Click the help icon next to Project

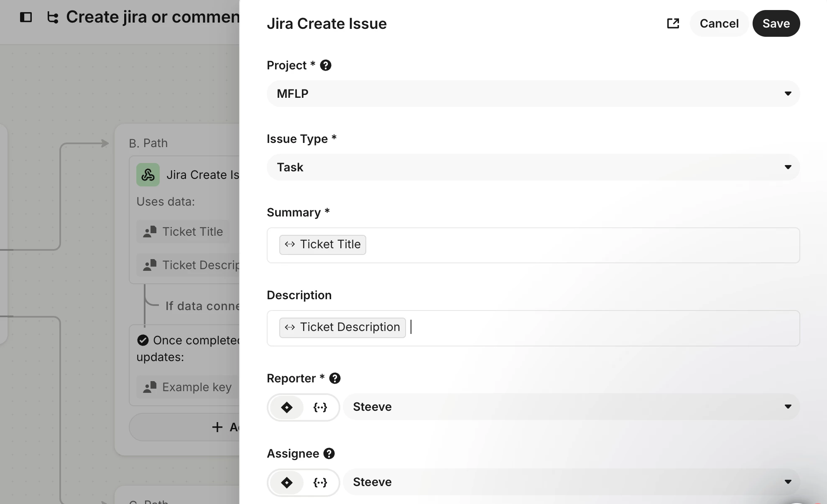click(326, 65)
